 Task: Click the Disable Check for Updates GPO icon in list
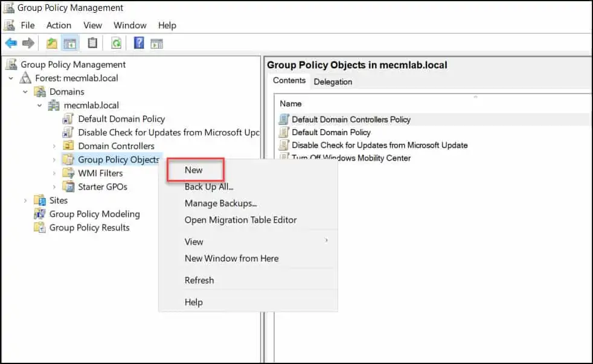coord(284,145)
